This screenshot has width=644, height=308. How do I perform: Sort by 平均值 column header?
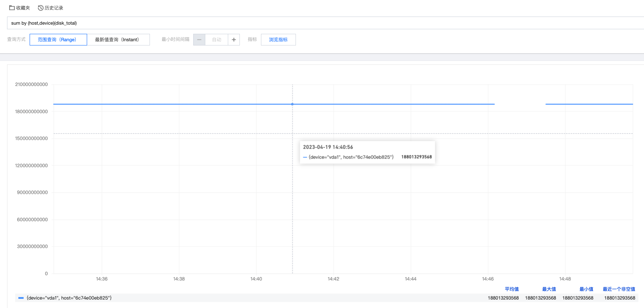point(511,289)
